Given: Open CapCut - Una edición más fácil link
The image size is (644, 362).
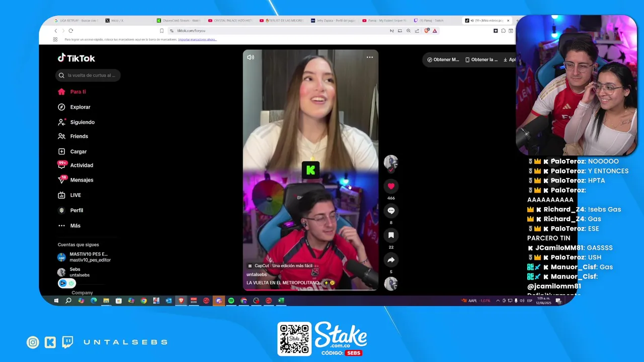Looking at the screenshot, I should coord(280,266).
